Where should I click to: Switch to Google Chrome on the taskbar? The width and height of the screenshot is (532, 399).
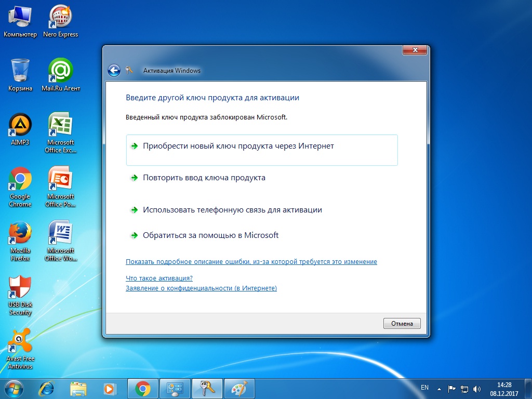142,389
